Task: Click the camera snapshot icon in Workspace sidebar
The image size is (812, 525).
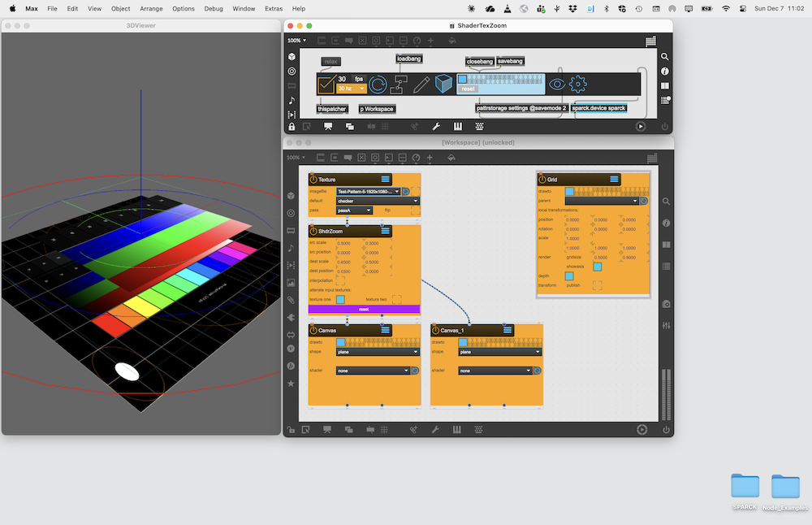Action: click(x=666, y=304)
